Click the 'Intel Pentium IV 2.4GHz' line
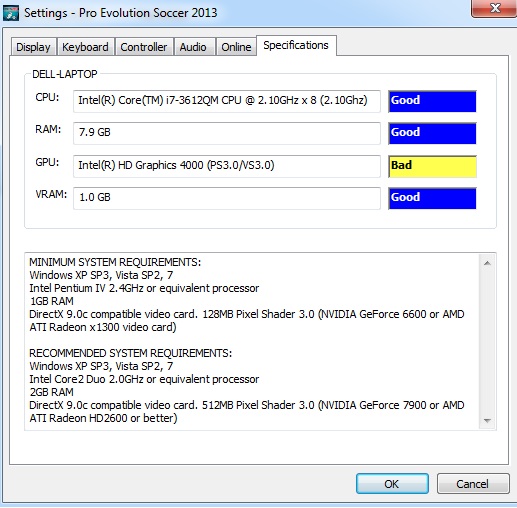517x508 pixels. click(144, 288)
